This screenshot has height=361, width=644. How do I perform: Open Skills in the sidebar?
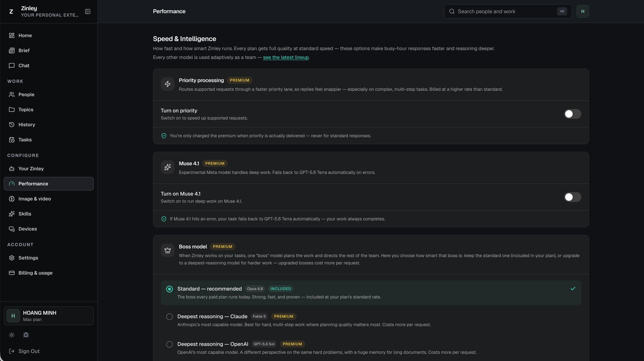pos(49,214)
